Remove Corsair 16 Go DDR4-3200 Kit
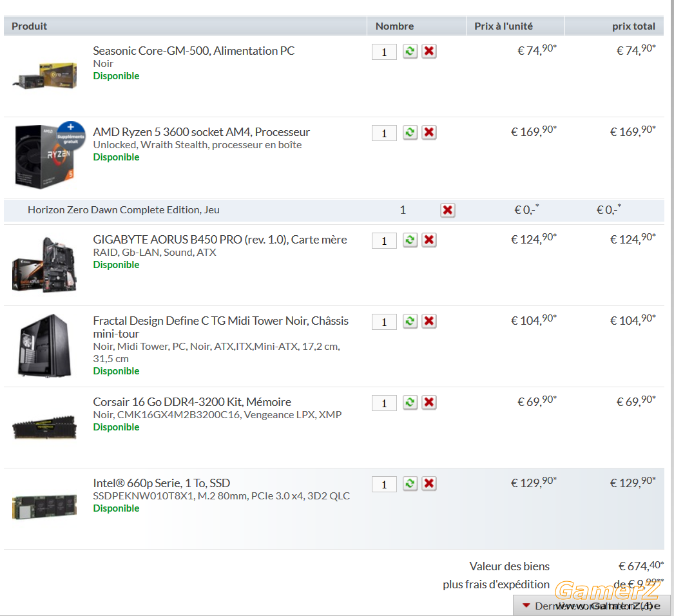Screen dimensions: 674x616 [x=429, y=402]
